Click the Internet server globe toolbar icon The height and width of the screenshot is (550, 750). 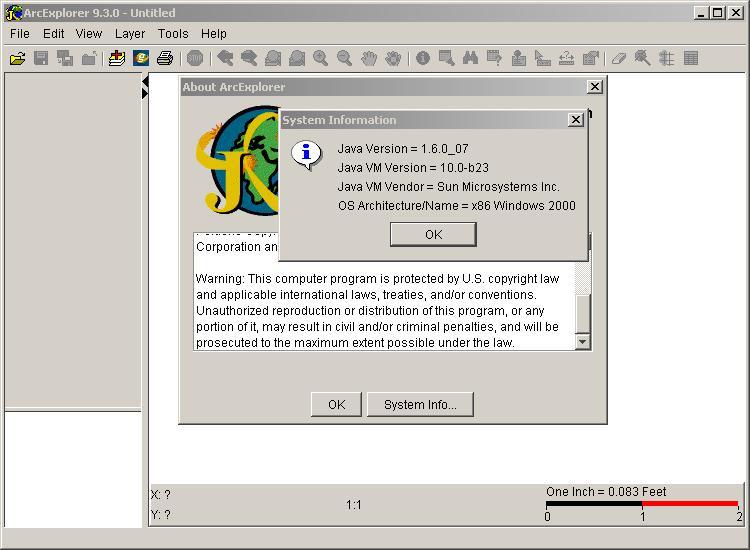[x=141, y=59]
